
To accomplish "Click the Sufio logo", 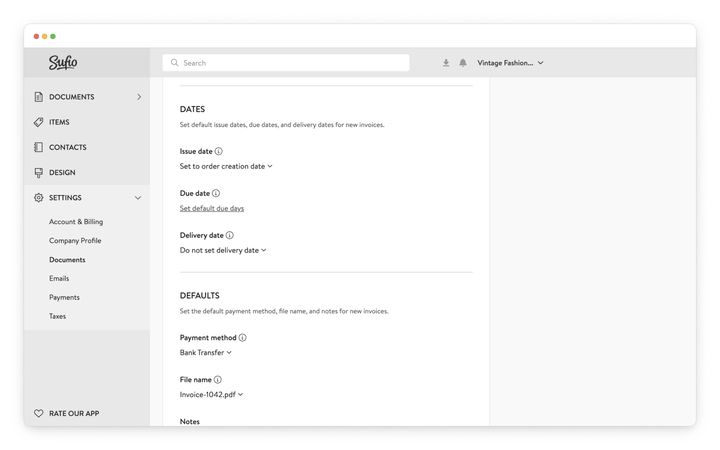I will [x=63, y=62].
